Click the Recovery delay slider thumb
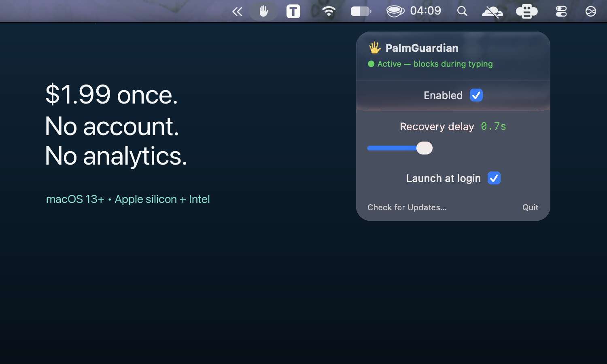This screenshot has height=364, width=607. [424, 148]
